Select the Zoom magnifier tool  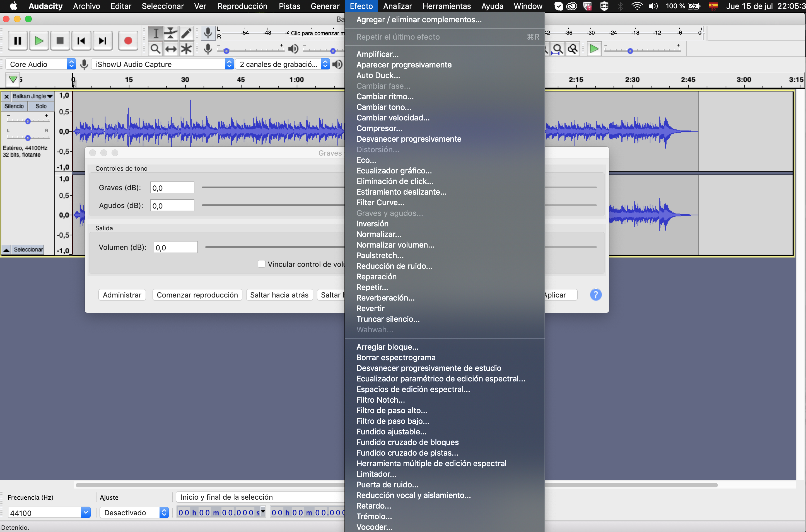tap(155, 49)
